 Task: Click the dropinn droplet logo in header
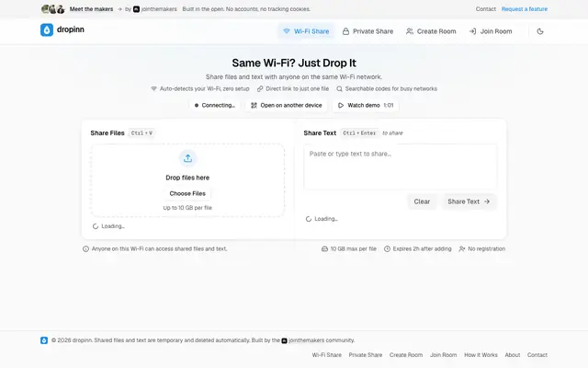[47, 30]
